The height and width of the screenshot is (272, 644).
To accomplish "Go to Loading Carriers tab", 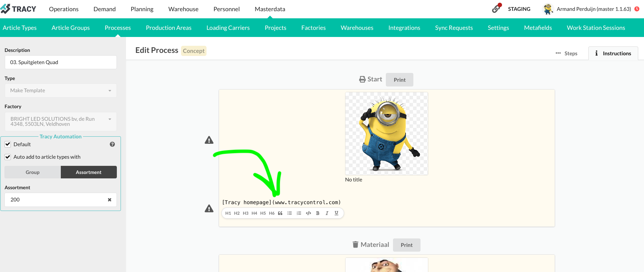I will [x=228, y=28].
